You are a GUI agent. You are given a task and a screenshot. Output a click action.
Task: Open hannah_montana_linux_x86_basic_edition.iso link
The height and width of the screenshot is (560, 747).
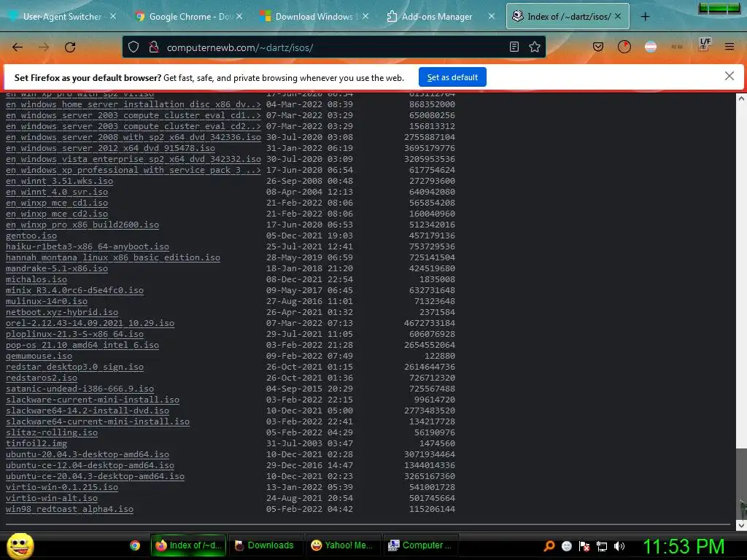click(x=113, y=257)
